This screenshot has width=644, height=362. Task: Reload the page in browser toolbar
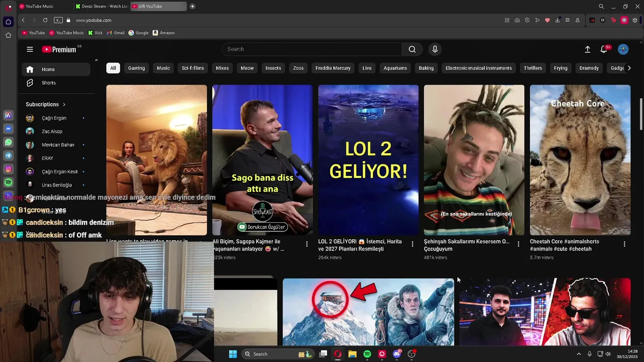(45, 20)
